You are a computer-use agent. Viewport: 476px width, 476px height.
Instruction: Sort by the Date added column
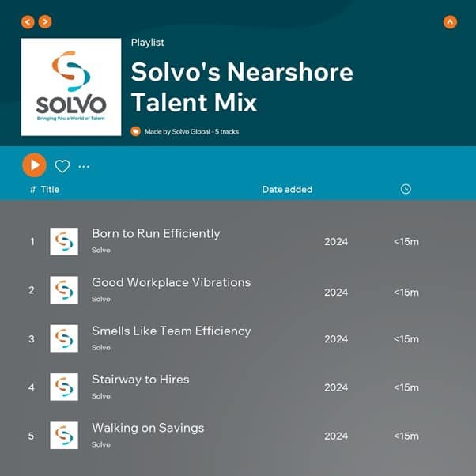[287, 190]
